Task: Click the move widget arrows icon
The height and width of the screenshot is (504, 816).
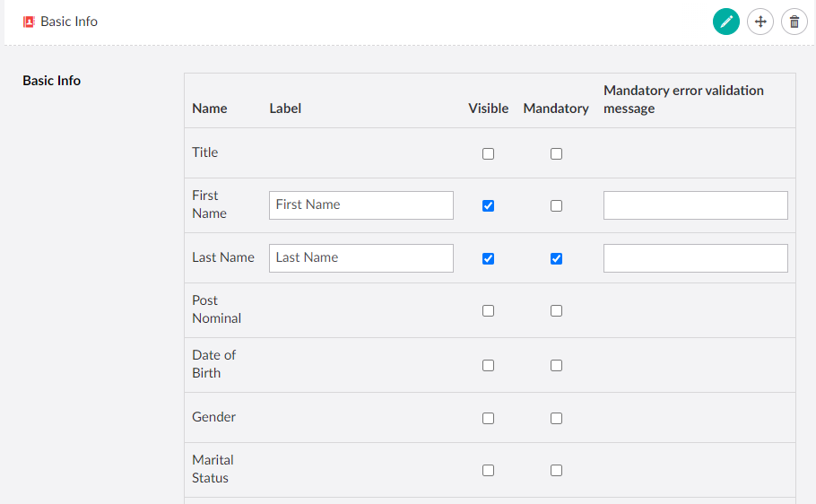Action: 760,22
